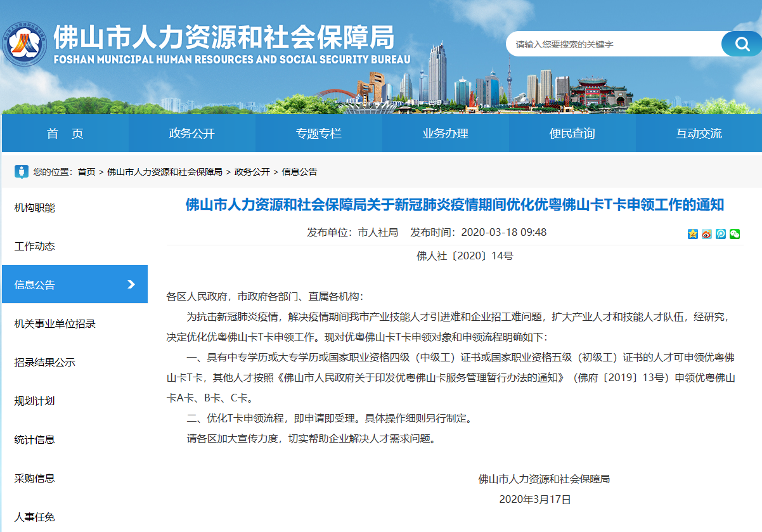
Task: Open 首页 navigation tab
Action: tap(65, 134)
